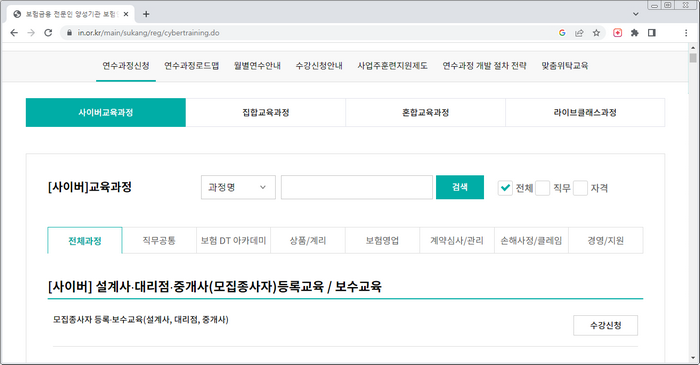Click the scrollbar up arrow

click(x=693, y=47)
